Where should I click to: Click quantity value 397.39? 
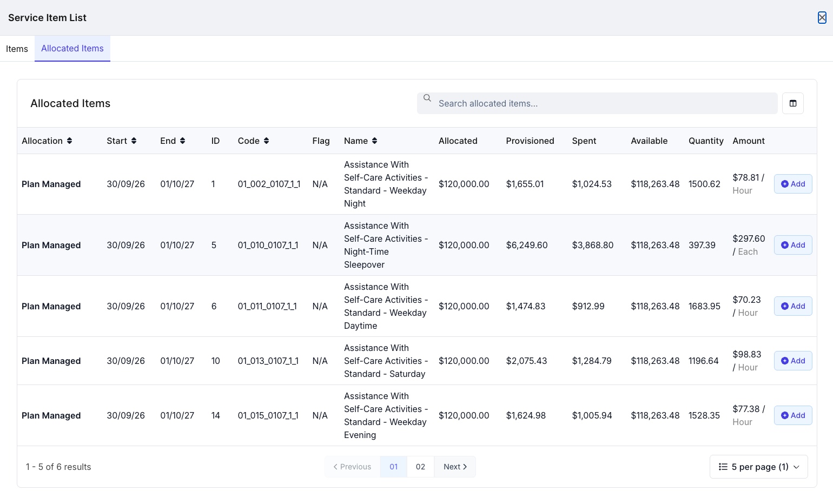pyautogui.click(x=702, y=245)
